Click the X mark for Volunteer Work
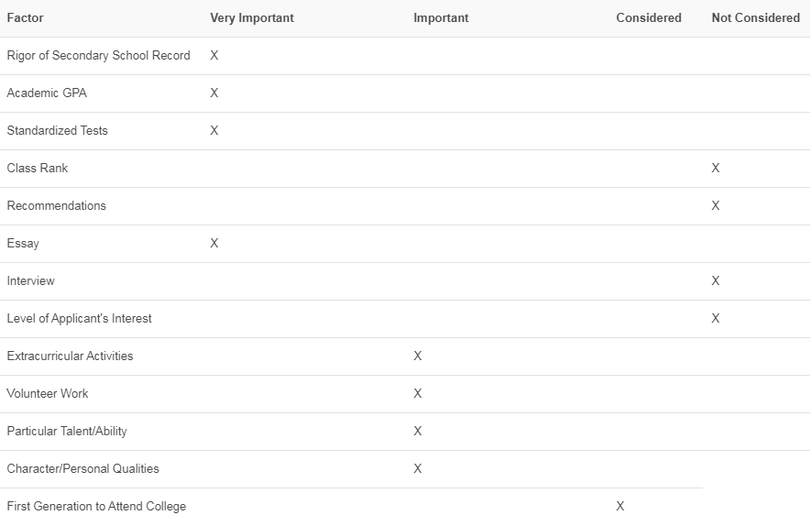The height and width of the screenshot is (526, 812). (x=418, y=393)
